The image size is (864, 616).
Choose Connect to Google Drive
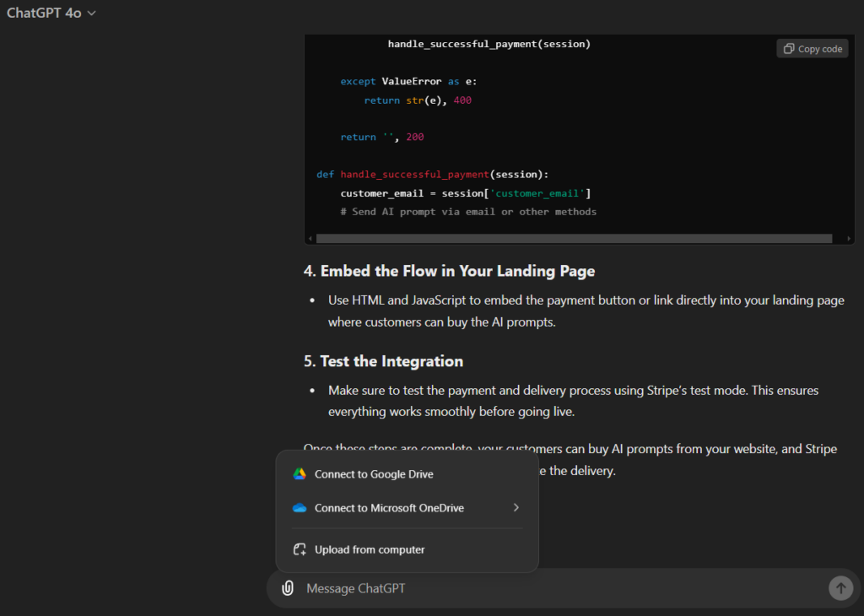coord(408,474)
